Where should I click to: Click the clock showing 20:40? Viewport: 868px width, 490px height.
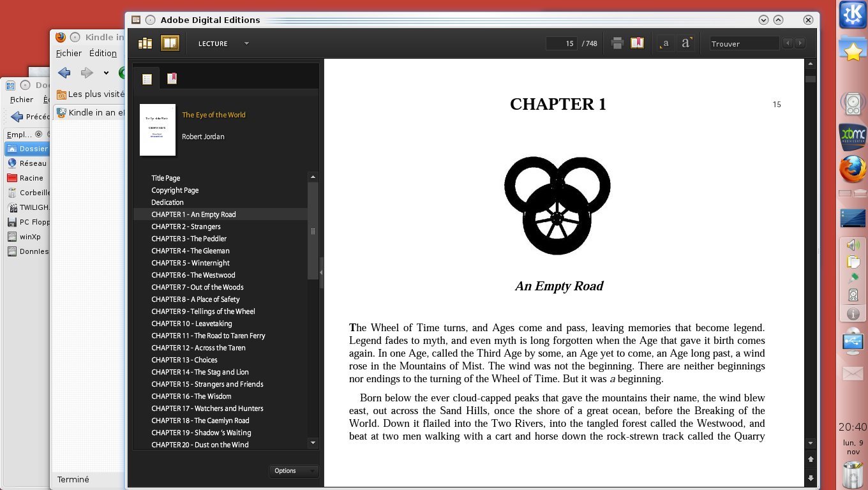click(853, 427)
